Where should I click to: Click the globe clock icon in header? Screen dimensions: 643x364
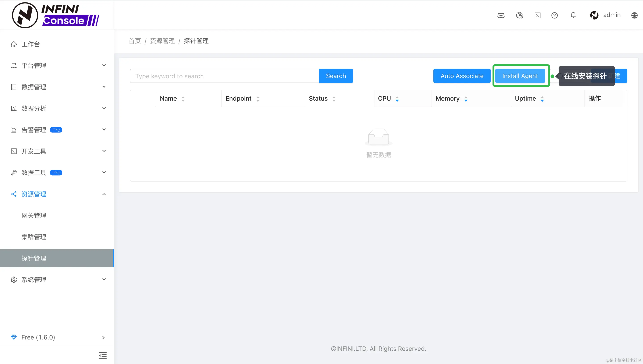(519, 15)
